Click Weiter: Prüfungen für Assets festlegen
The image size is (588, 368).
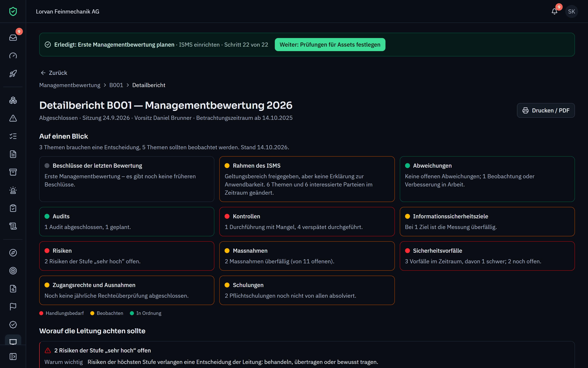[x=330, y=45]
